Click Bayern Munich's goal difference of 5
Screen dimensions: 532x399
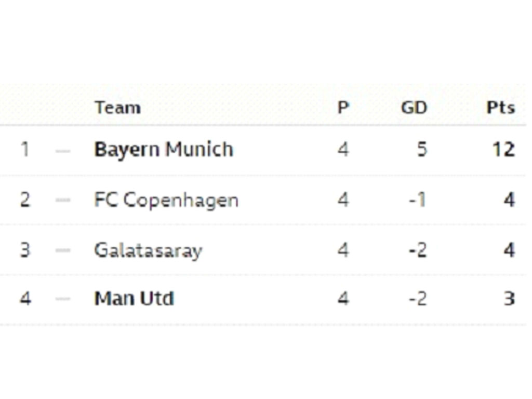tap(421, 150)
